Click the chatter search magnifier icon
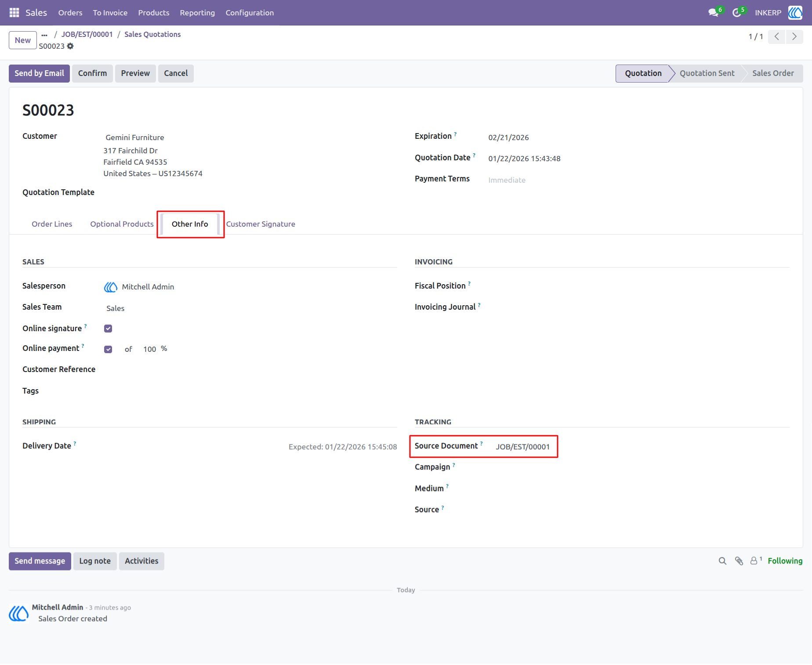The height and width of the screenshot is (665, 812). 722,561
